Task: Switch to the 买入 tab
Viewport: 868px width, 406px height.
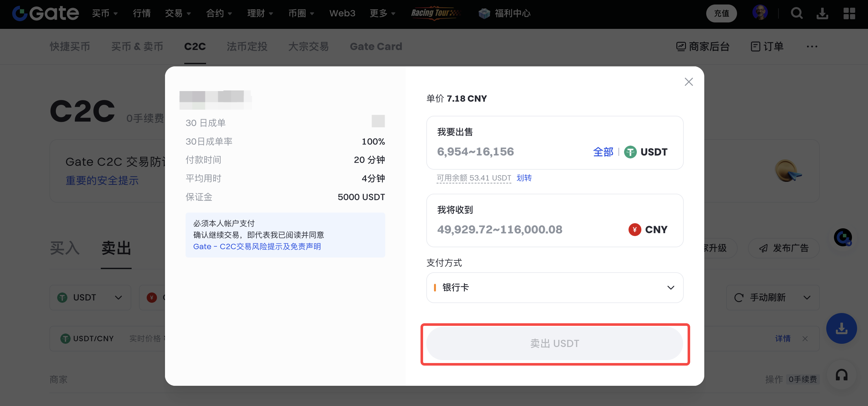Action: [x=65, y=248]
